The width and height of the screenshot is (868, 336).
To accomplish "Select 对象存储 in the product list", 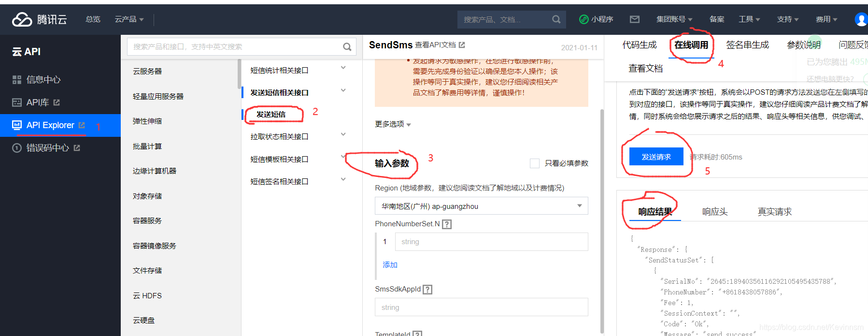I will (147, 196).
